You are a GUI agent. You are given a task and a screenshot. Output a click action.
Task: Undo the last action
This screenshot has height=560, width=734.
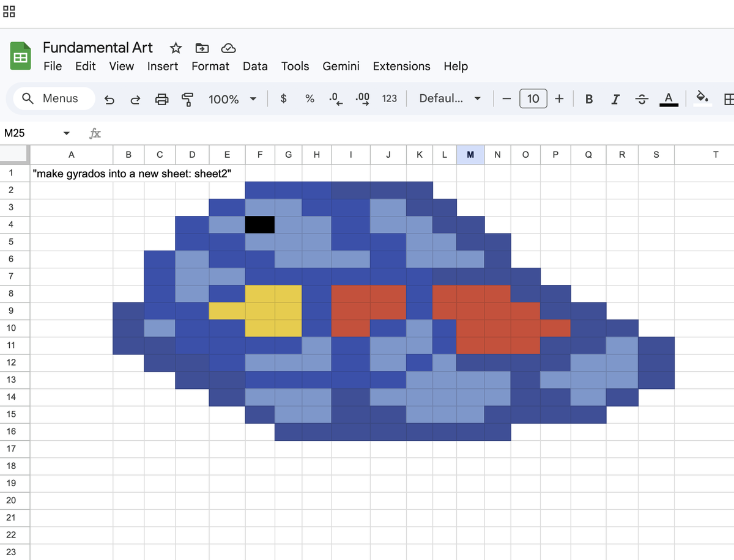tap(109, 99)
